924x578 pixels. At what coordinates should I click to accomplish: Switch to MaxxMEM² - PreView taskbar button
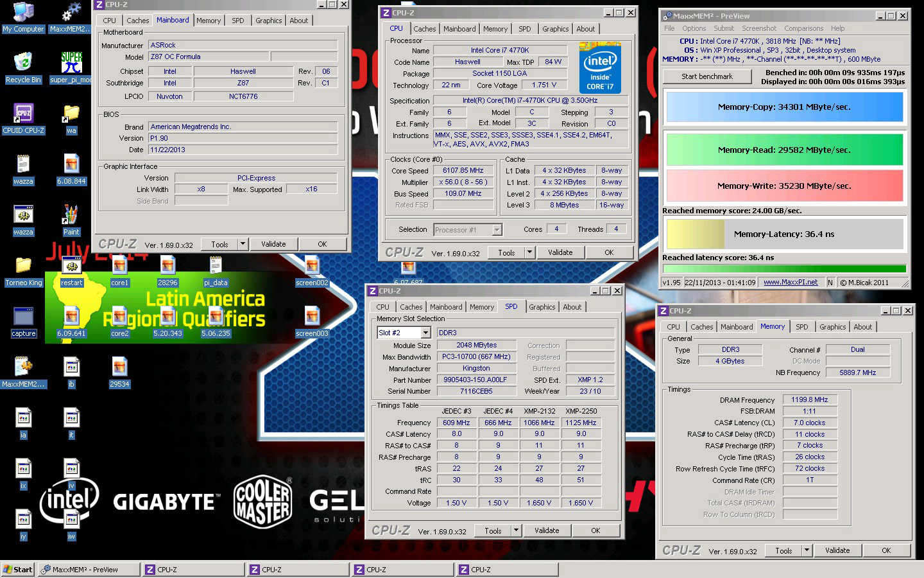[x=89, y=570]
